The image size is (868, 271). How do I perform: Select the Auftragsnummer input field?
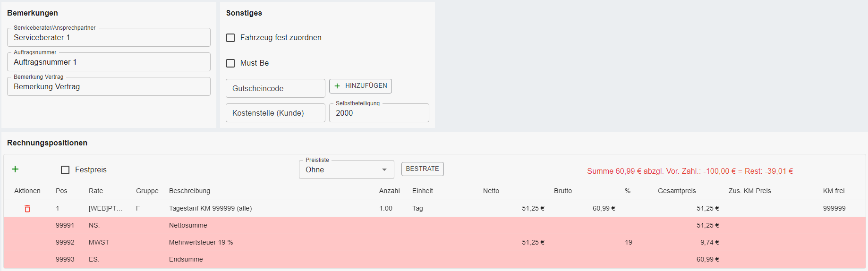pos(109,62)
